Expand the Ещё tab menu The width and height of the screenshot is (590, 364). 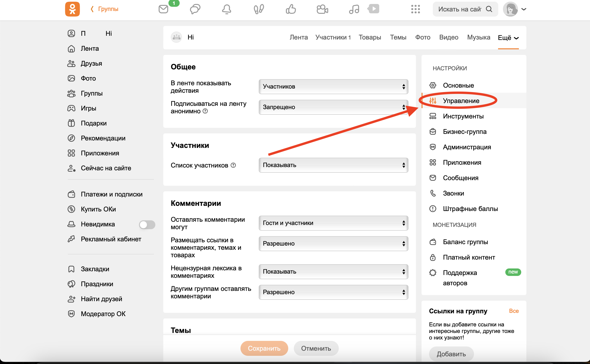click(x=508, y=38)
